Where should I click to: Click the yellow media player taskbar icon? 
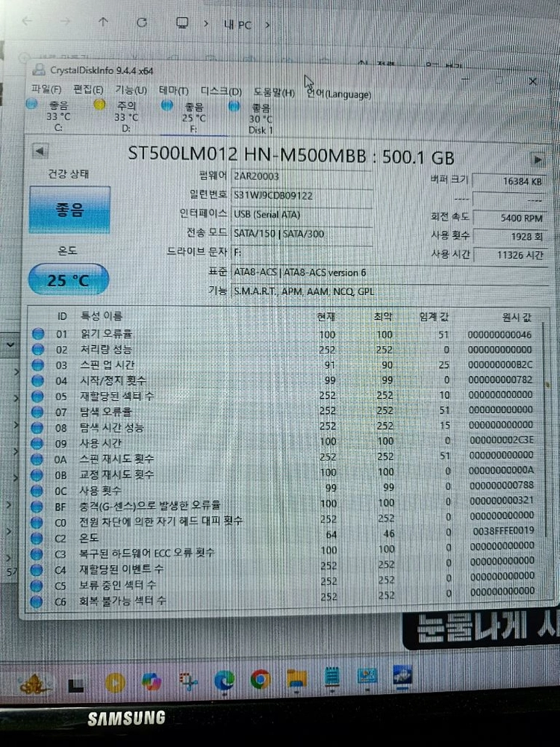pos(115,684)
